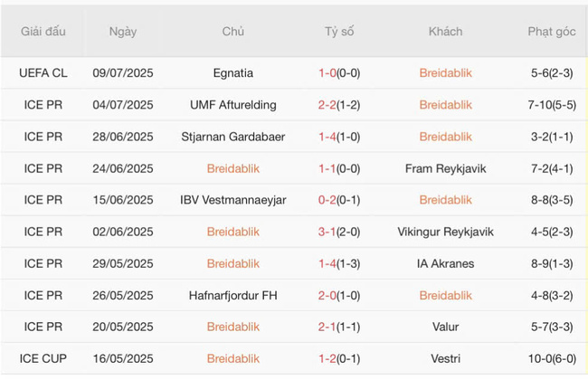
Task: Click the 09/07/2025 match date
Action: 123,73
